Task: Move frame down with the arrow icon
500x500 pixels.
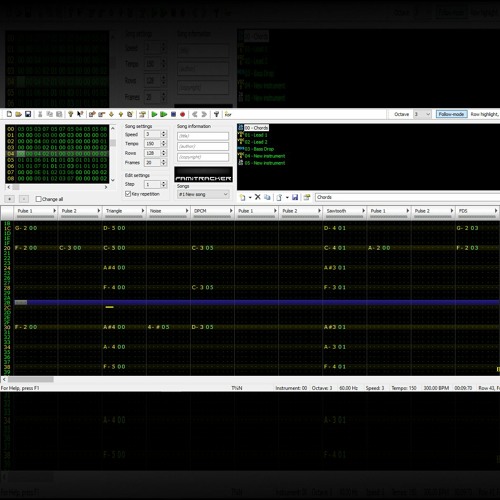Action: click(x=111, y=114)
